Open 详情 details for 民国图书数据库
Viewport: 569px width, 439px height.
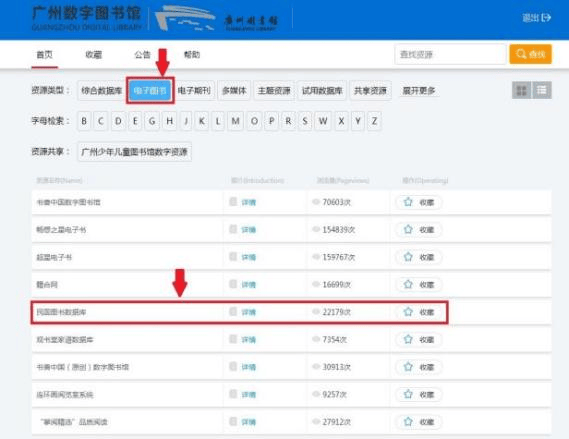[x=249, y=312]
